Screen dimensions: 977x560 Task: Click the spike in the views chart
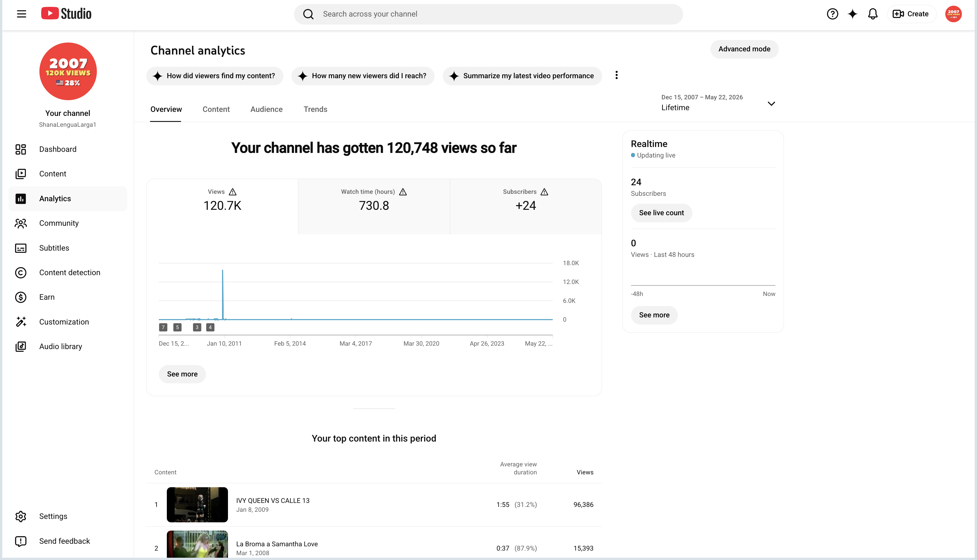[x=223, y=295]
